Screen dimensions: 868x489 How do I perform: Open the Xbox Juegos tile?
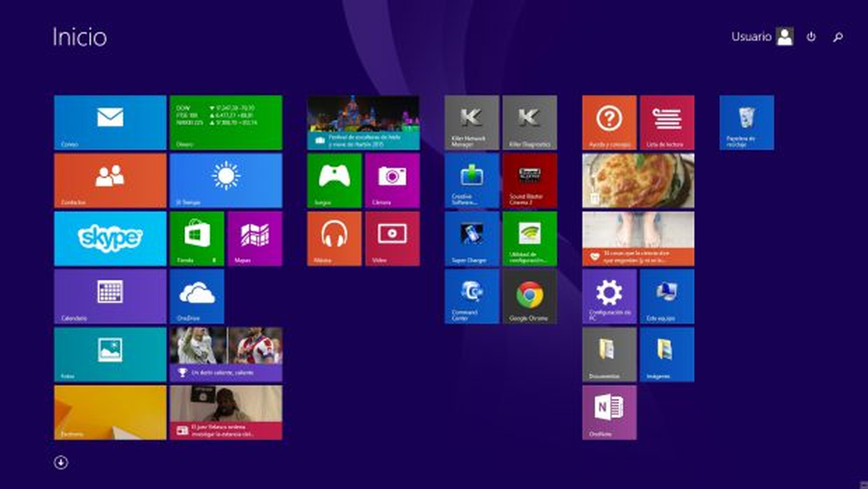click(x=334, y=180)
